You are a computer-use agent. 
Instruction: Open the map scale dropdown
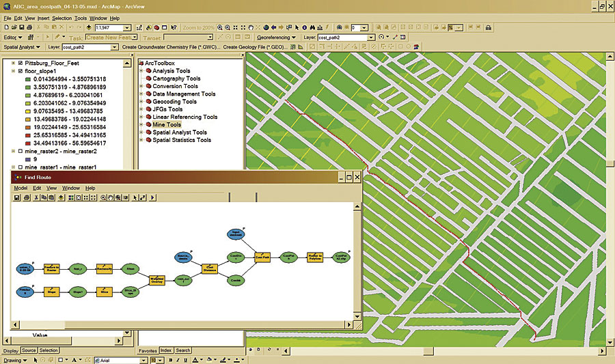128,28
